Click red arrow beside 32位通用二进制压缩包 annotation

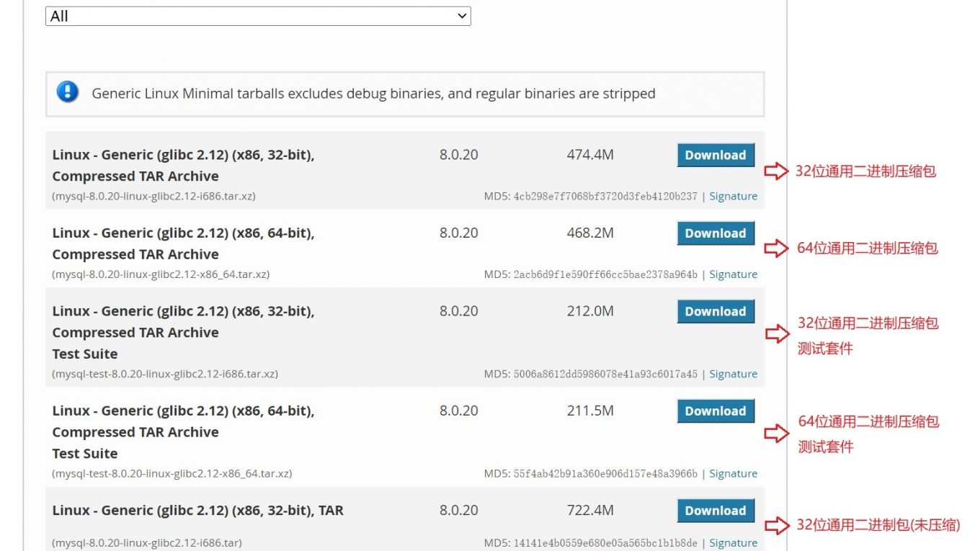776,171
